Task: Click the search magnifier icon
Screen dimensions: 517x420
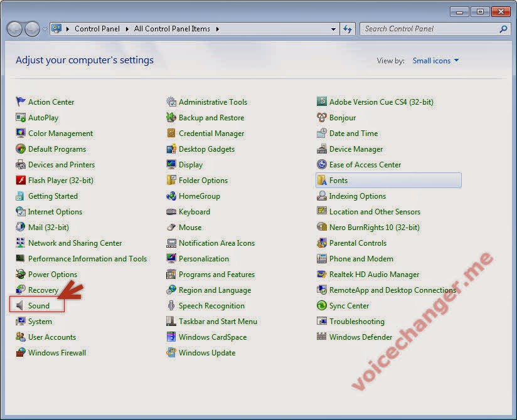Action: pyautogui.click(x=503, y=29)
